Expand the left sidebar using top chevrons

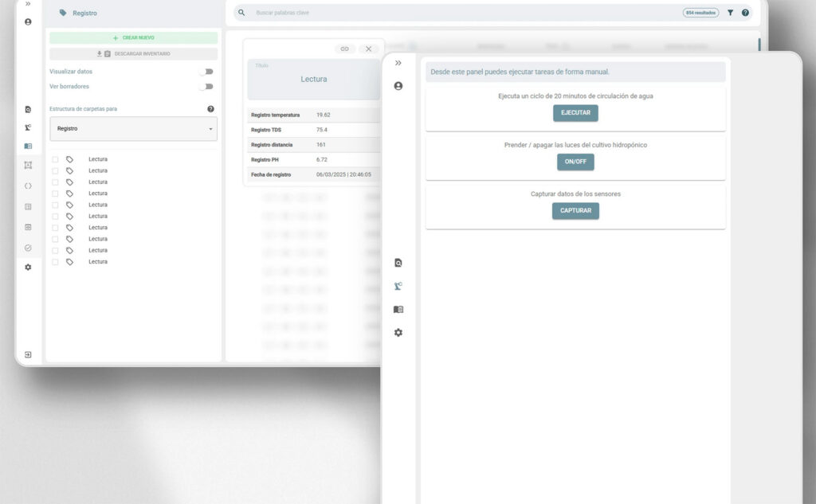(28, 4)
